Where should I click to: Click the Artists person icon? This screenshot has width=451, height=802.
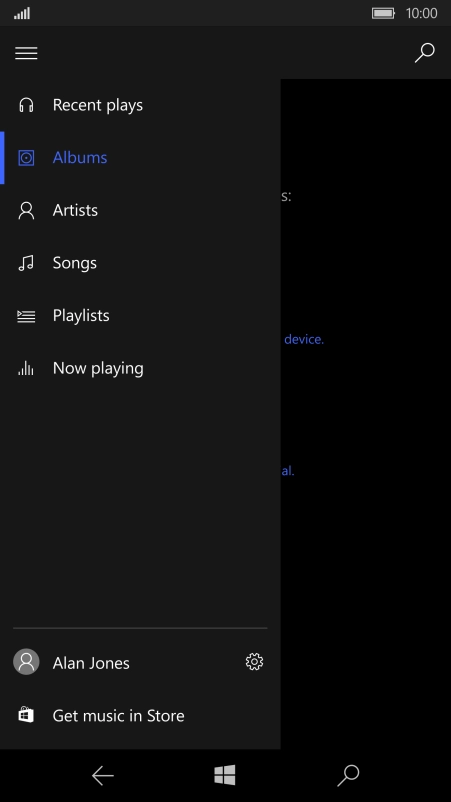[x=26, y=210]
